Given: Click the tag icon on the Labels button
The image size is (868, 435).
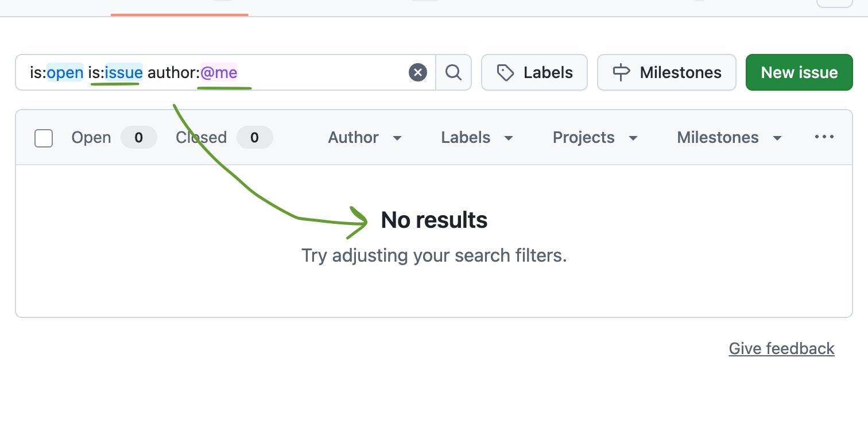Looking at the screenshot, I should pyautogui.click(x=505, y=73).
